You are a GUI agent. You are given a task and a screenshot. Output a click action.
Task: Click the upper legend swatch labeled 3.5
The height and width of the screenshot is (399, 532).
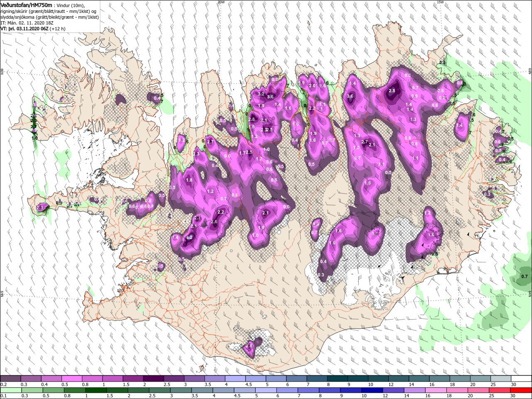pyautogui.click(x=214, y=379)
